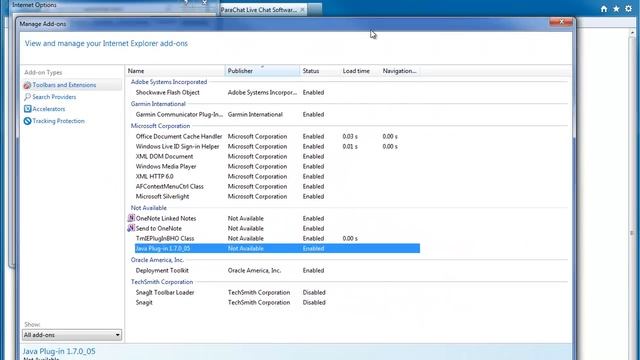The height and width of the screenshot is (360, 640).
Task: Select OneNote Linked Notes add-on name
Action: (166, 218)
